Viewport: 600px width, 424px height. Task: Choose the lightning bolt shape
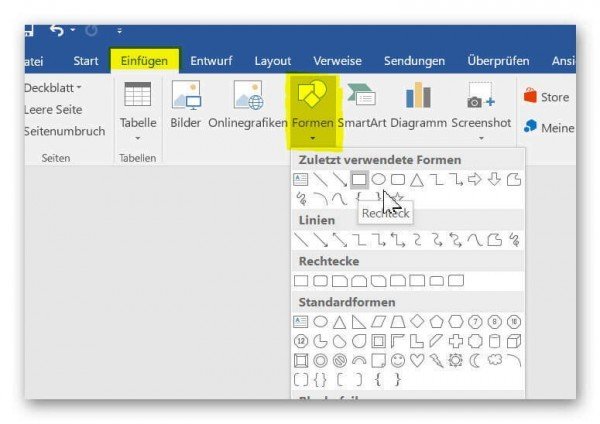coord(437,360)
